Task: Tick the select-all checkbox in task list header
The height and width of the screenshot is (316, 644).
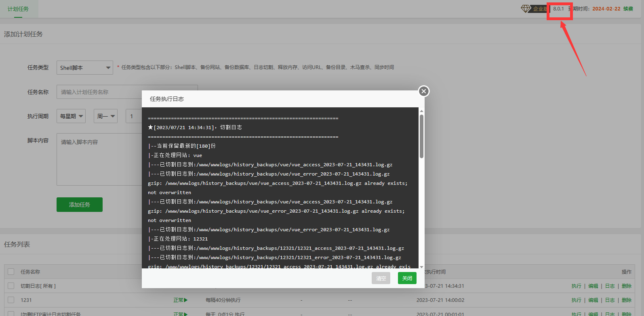Action: tap(11, 272)
